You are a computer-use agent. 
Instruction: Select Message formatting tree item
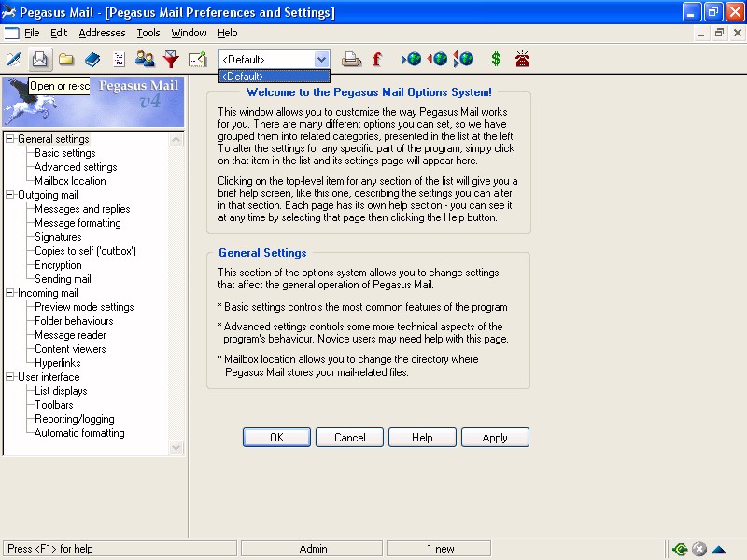[x=78, y=223]
